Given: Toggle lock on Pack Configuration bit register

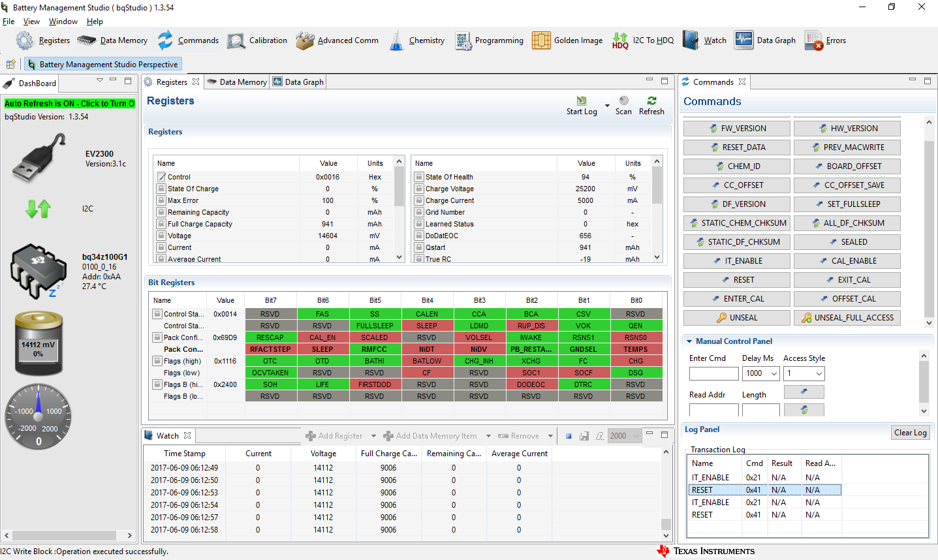Looking at the screenshot, I should (x=157, y=337).
